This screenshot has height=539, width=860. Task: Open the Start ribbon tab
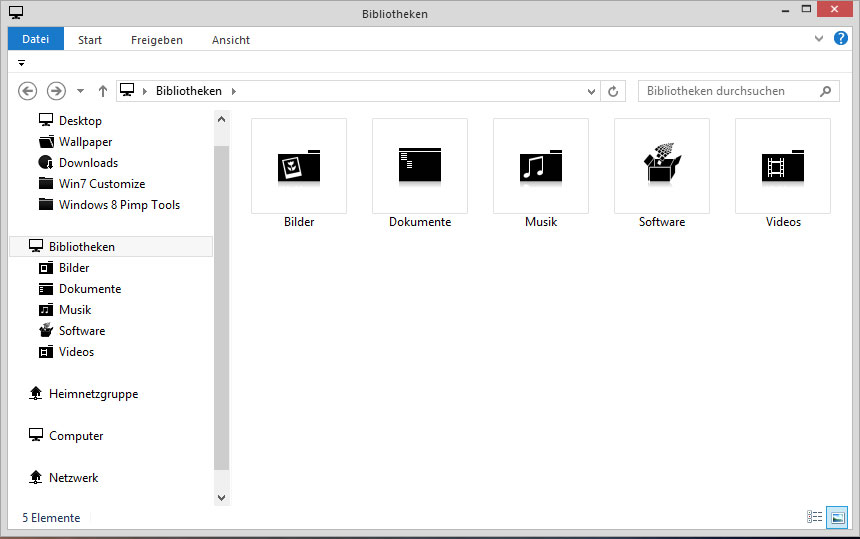point(90,39)
